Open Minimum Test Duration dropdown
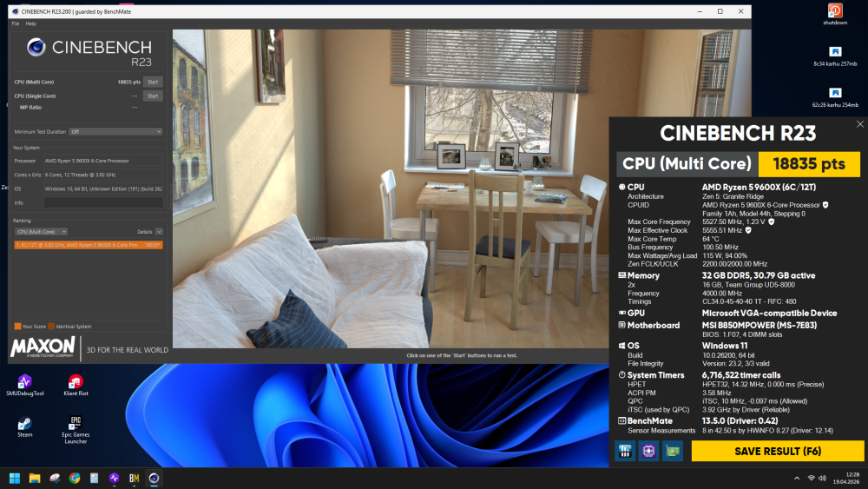868x489 pixels. [x=115, y=132]
